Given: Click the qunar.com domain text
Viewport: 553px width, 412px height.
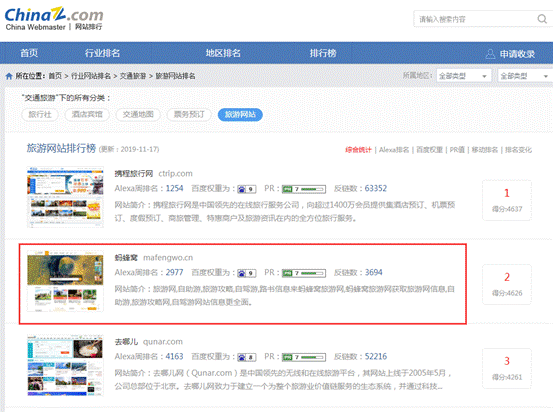Looking at the screenshot, I should tap(163, 342).
